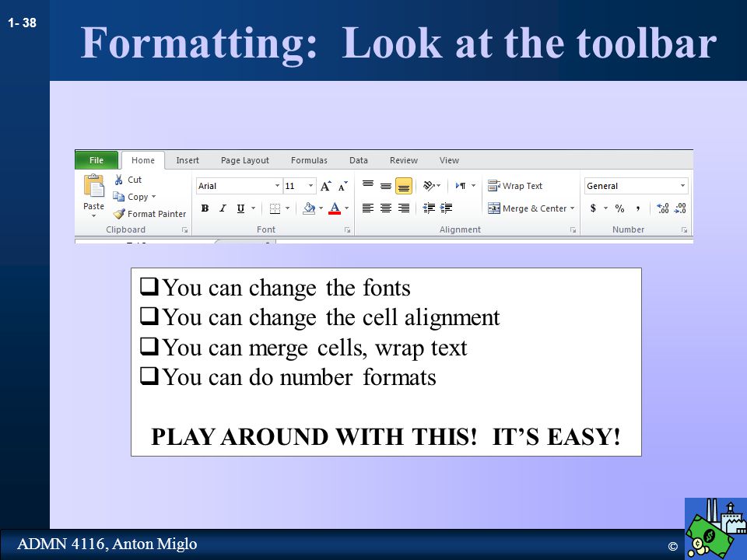Image resolution: width=747 pixels, height=560 pixels.
Task: Click the Paste clipboard icon
Action: (94, 186)
